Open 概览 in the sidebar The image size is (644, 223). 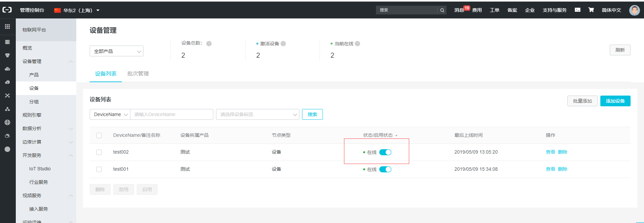(x=27, y=48)
